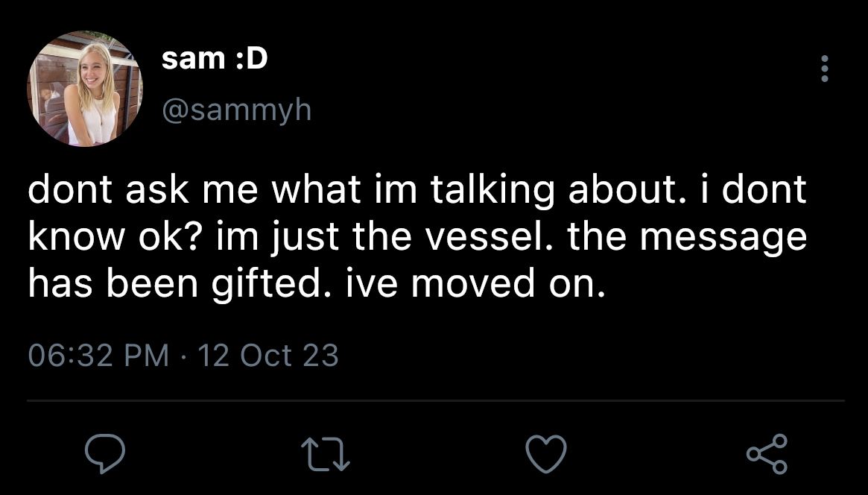The height and width of the screenshot is (495, 868).
Task: Click the word 'talking' in the tweet
Action: (492, 190)
